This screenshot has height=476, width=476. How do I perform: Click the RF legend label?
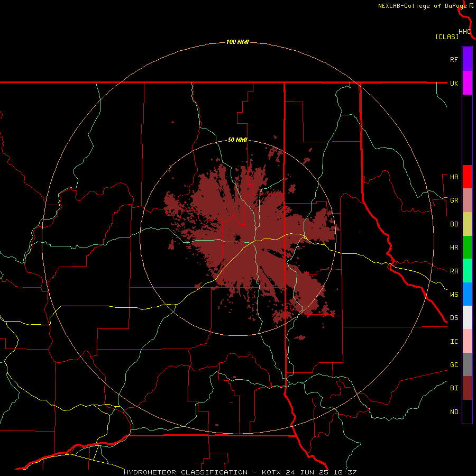[x=454, y=59]
